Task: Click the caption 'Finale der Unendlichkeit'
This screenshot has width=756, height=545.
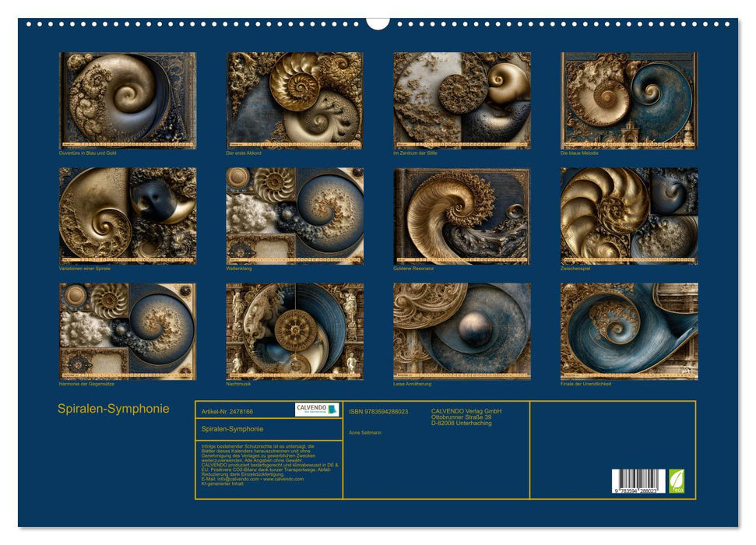Action: (585, 384)
